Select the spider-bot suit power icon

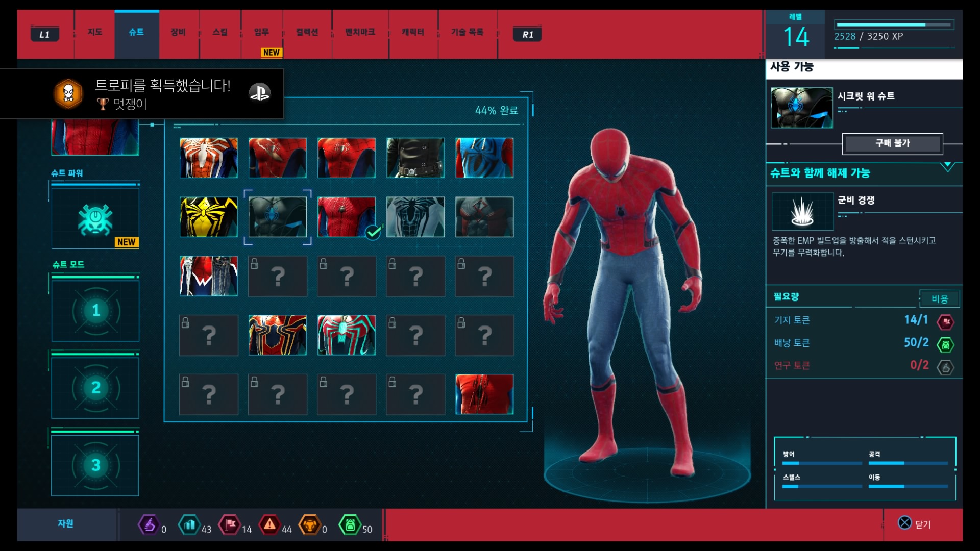pyautogui.click(x=95, y=219)
